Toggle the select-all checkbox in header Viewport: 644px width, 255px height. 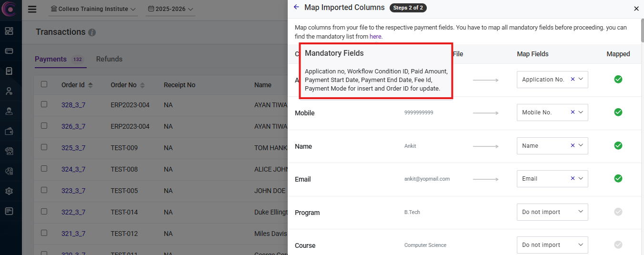[44, 84]
